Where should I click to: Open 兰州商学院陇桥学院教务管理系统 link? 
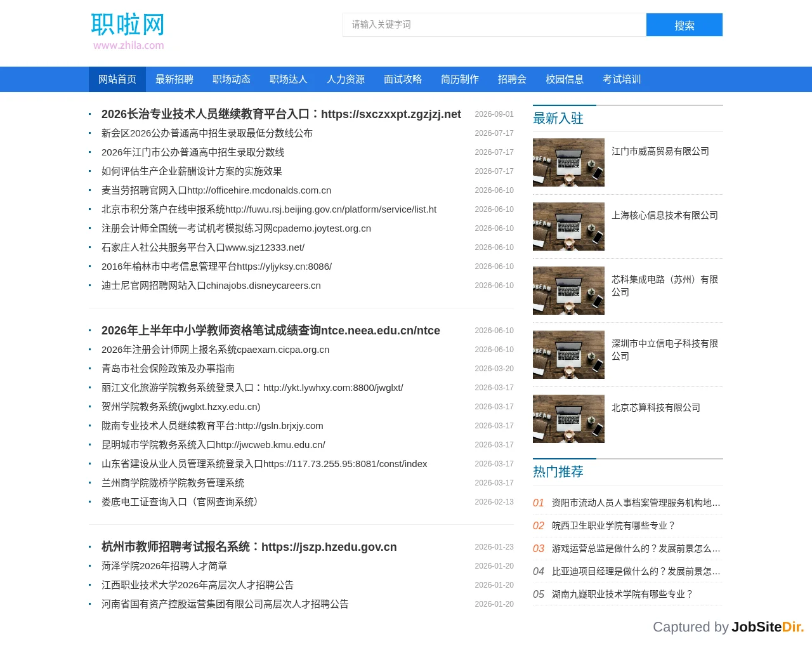[173, 483]
